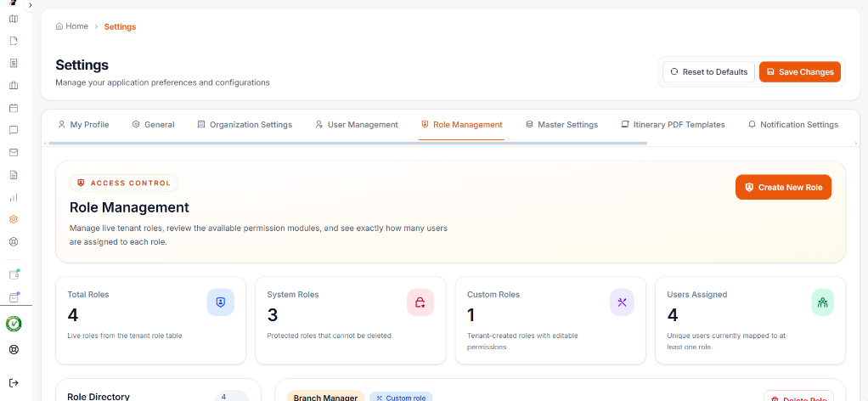Click the Users Assigned people icon
The width and height of the screenshot is (868, 401).
coord(823,302)
